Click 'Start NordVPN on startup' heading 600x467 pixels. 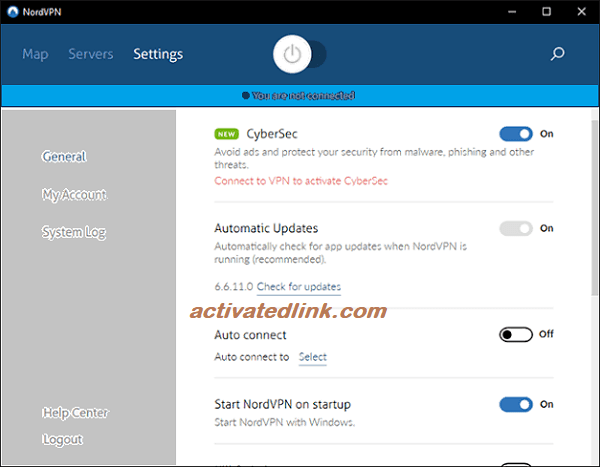[282, 405]
